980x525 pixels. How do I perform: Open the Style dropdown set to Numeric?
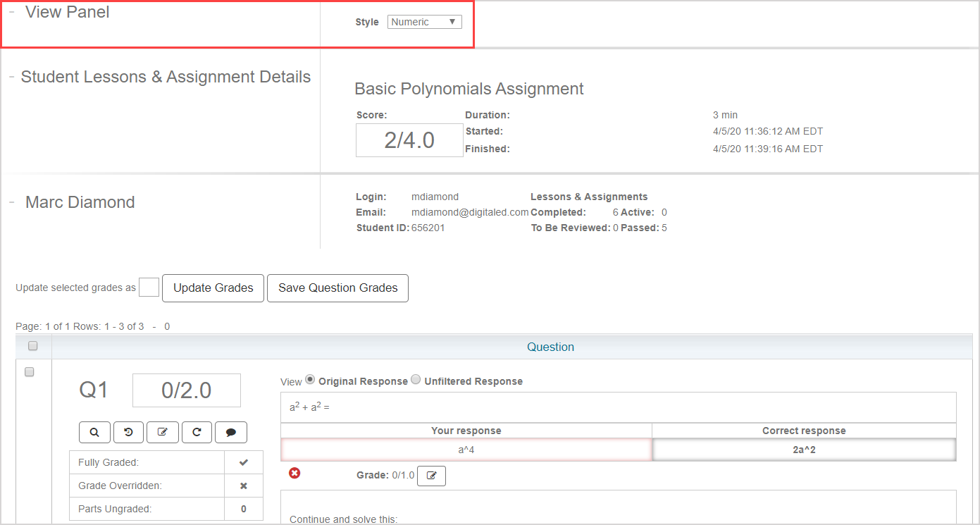[424, 22]
